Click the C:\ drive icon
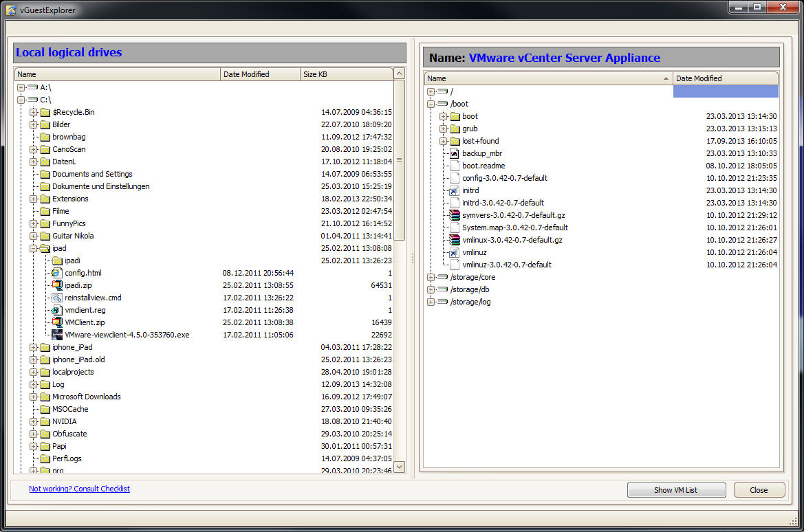This screenshot has height=532, width=804. (32, 100)
